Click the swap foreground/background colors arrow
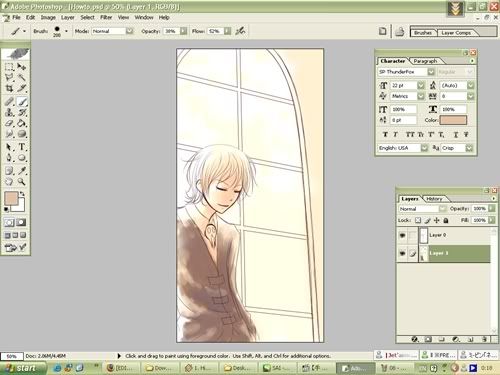Screen dimensions: 500x375 [x=22, y=194]
